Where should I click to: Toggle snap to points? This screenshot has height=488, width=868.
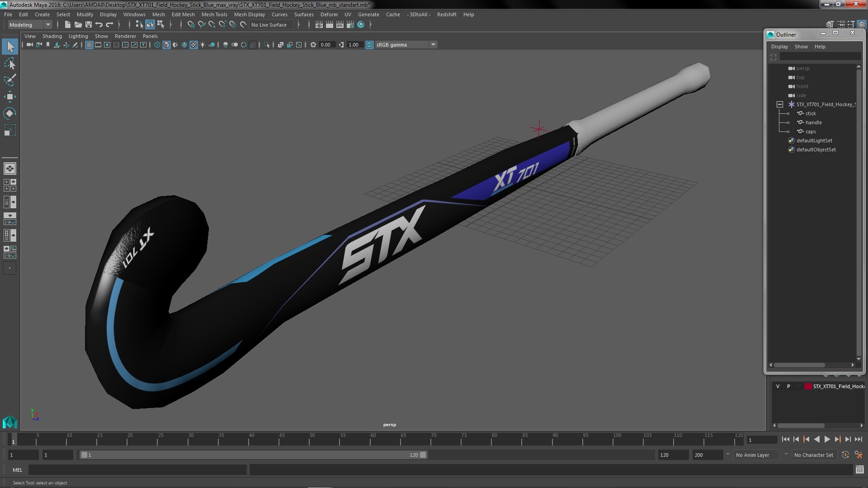point(212,25)
